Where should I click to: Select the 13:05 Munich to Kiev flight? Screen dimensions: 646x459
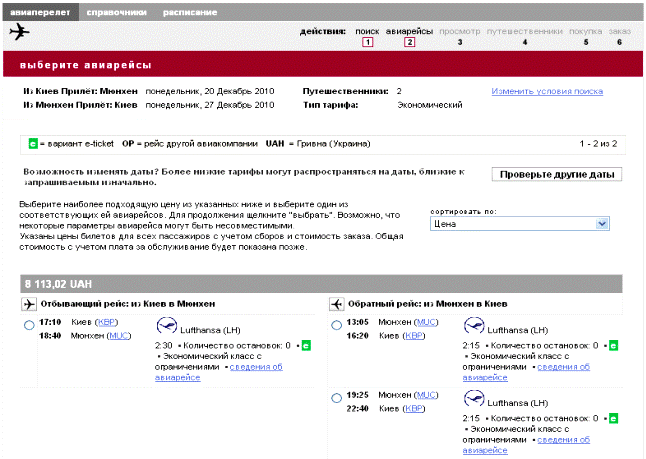pos(337,325)
